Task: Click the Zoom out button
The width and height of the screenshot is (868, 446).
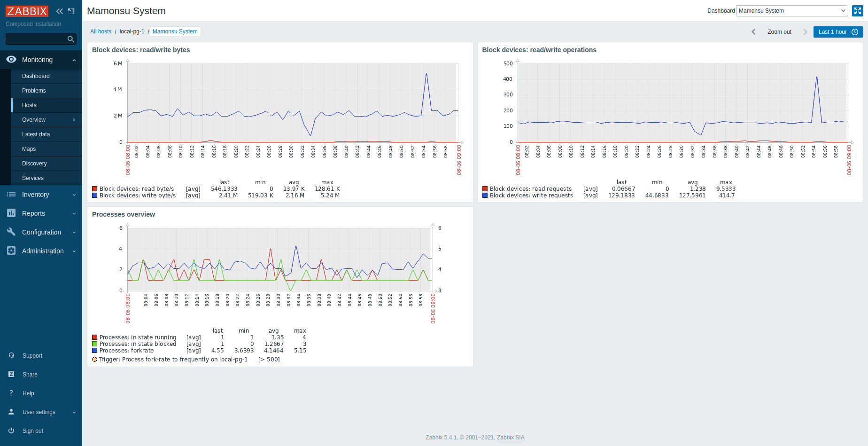Action: [x=779, y=32]
